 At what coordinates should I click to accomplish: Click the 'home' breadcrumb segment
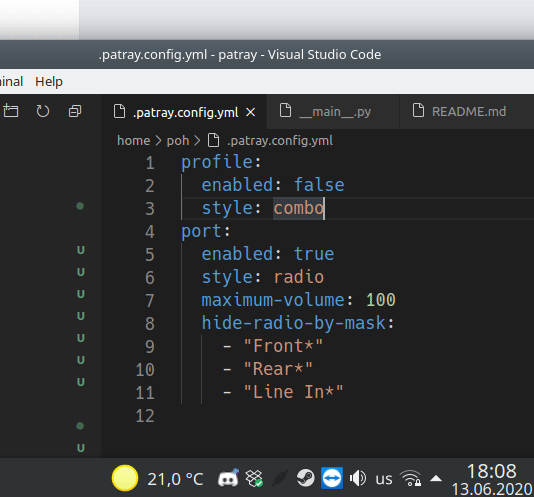click(x=134, y=141)
